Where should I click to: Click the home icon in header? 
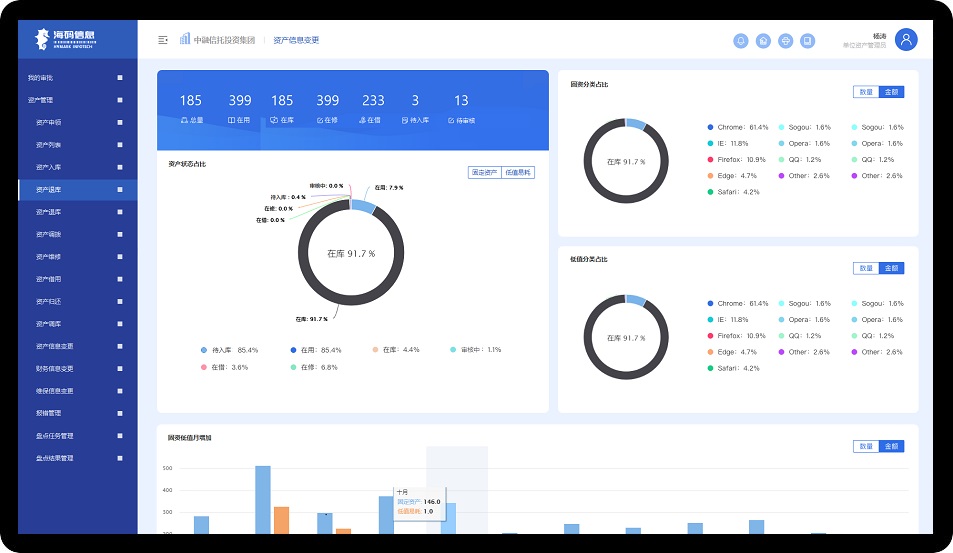pos(763,41)
